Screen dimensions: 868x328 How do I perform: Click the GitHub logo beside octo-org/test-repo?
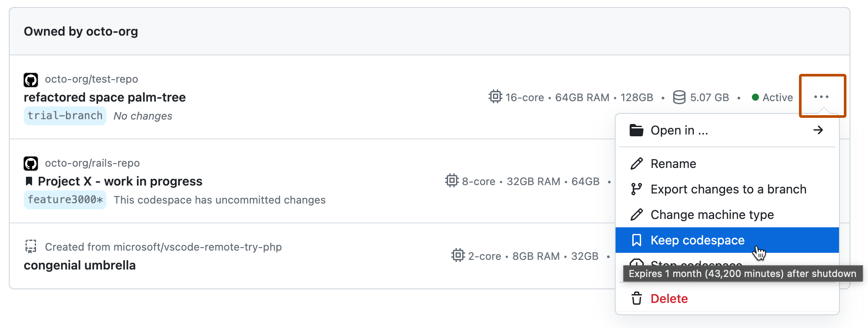(x=30, y=80)
